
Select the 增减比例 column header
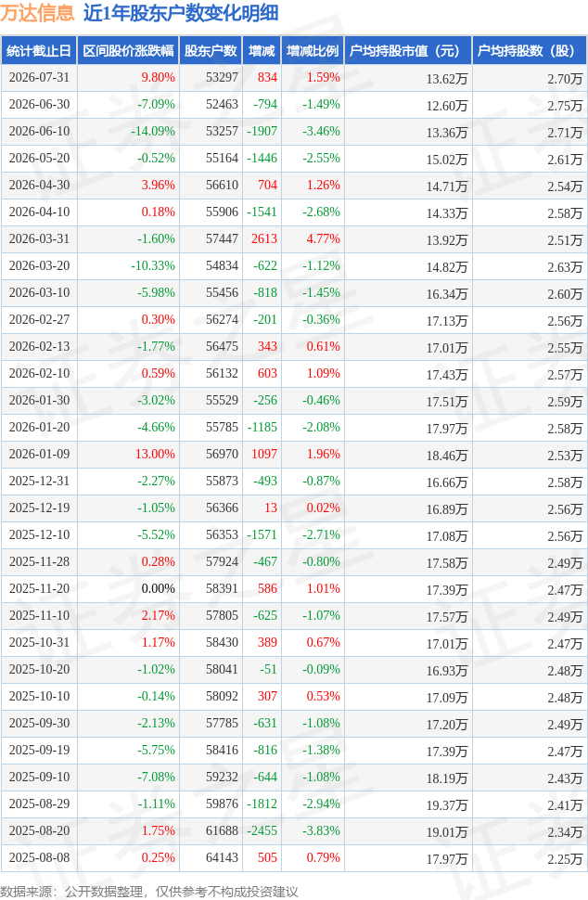[x=313, y=50]
